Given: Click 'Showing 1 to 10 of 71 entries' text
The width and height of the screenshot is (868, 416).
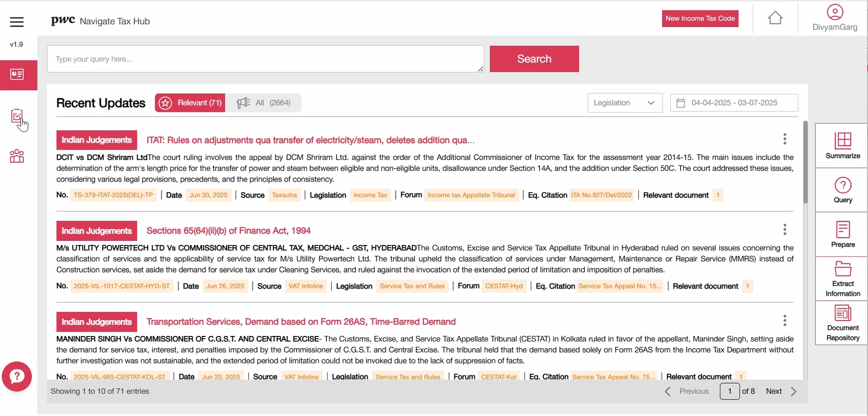Looking at the screenshot, I should tap(100, 391).
